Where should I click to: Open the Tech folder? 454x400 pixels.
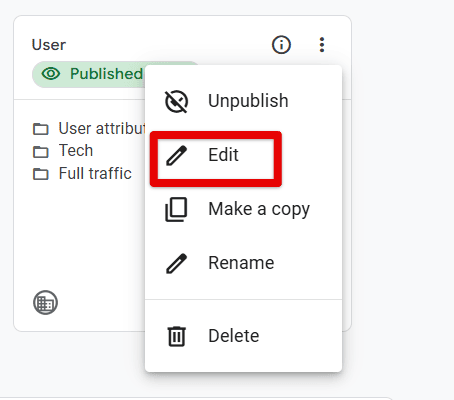63,151
